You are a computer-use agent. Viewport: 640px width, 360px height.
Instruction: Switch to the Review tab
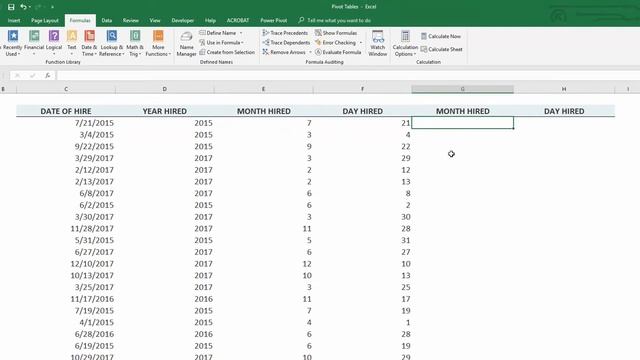point(131,20)
